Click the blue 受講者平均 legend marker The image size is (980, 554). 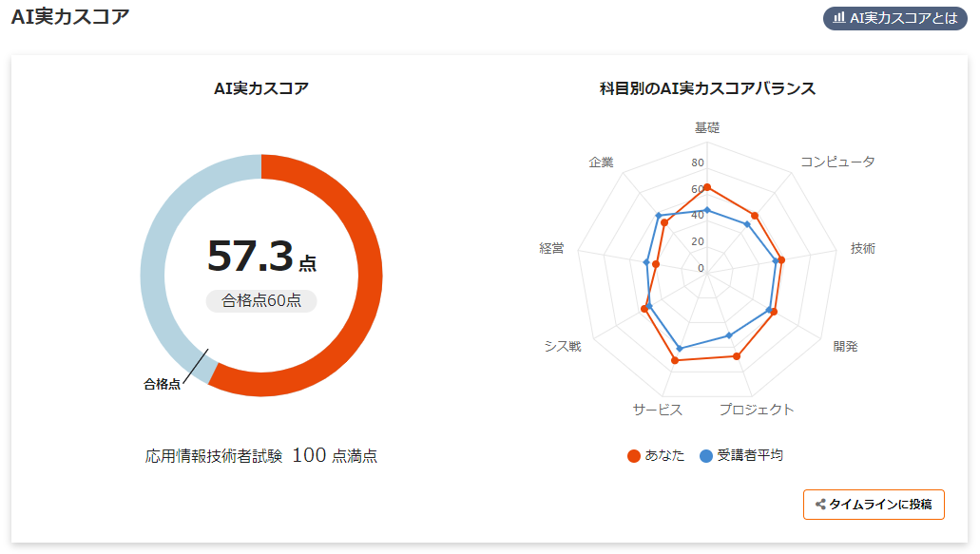(x=706, y=456)
